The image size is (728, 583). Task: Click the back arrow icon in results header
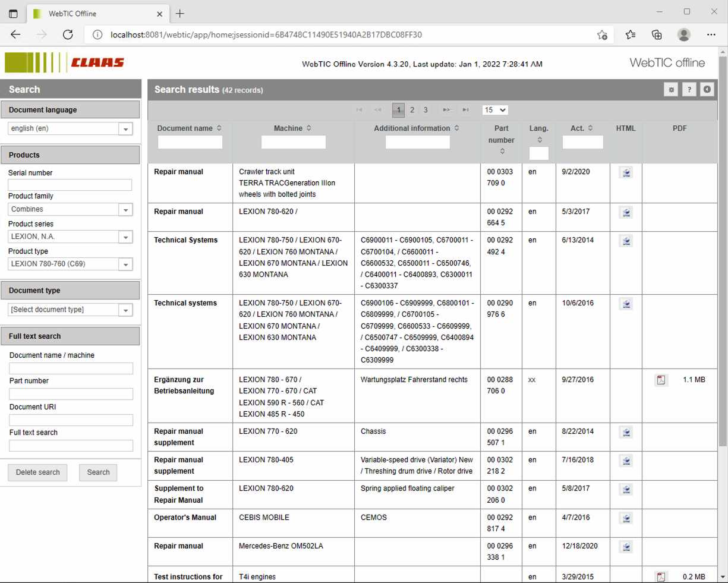pos(707,90)
